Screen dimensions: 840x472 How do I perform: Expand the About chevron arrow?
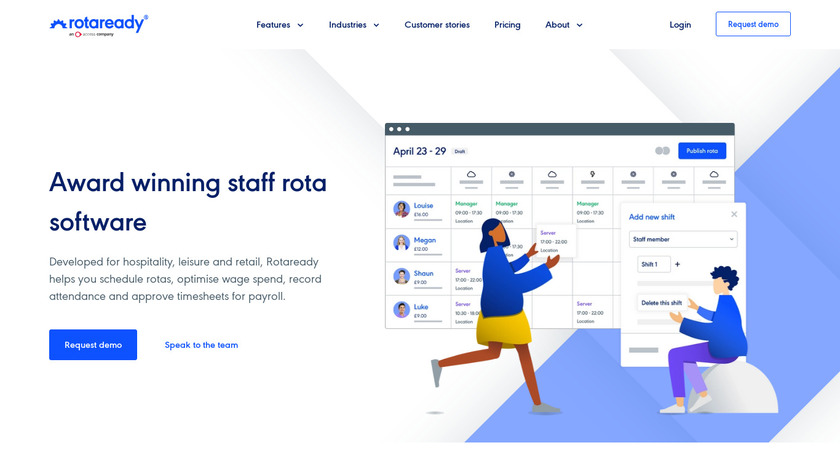tap(579, 25)
